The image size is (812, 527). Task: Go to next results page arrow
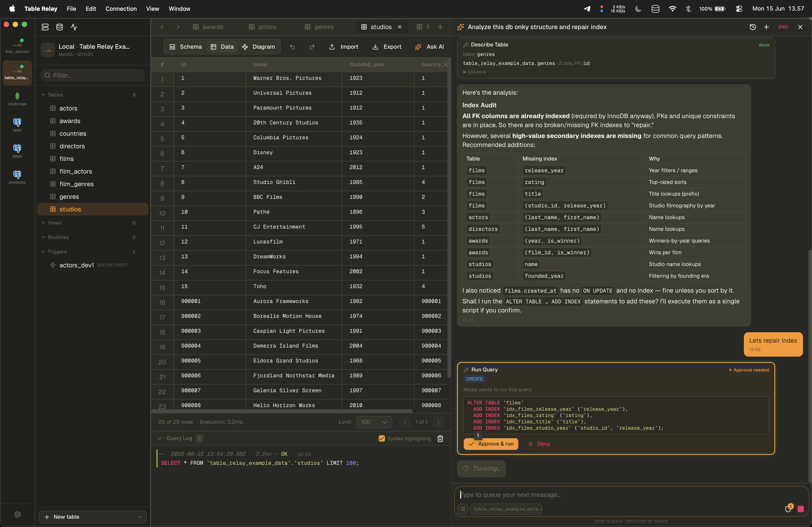[438, 422]
